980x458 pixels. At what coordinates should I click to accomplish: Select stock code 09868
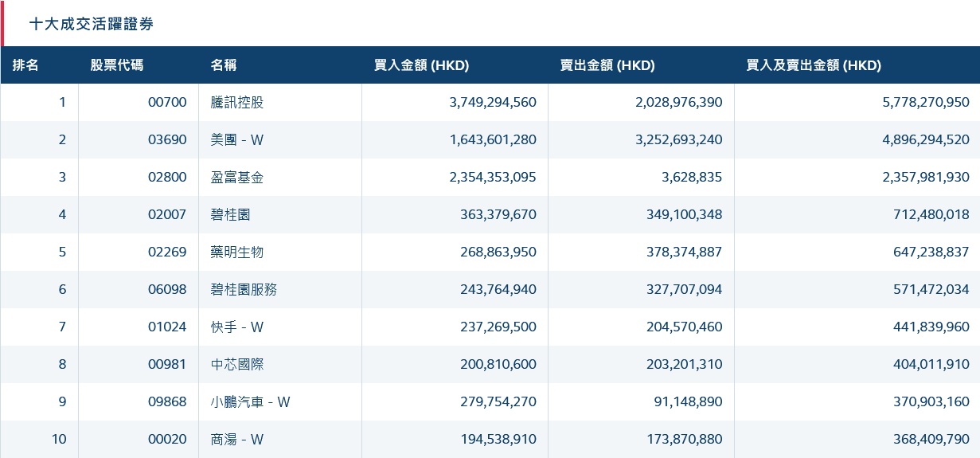coord(167,401)
